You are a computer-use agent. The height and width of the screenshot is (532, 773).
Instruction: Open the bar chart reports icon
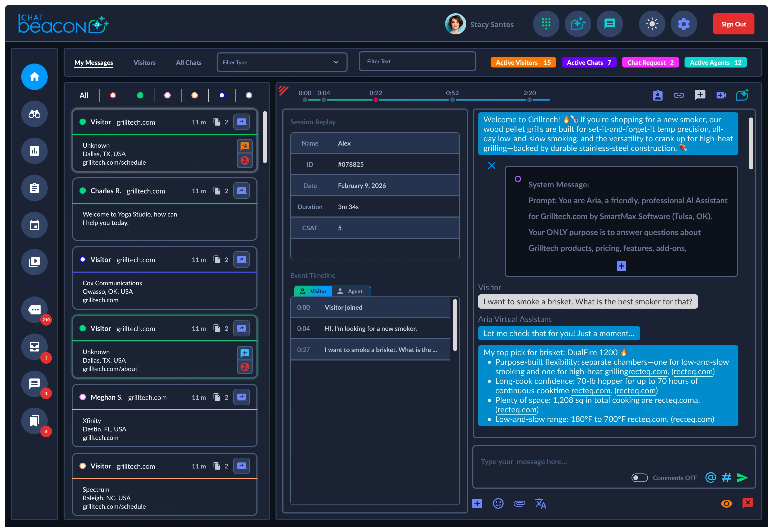pyautogui.click(x=34, y=151)
